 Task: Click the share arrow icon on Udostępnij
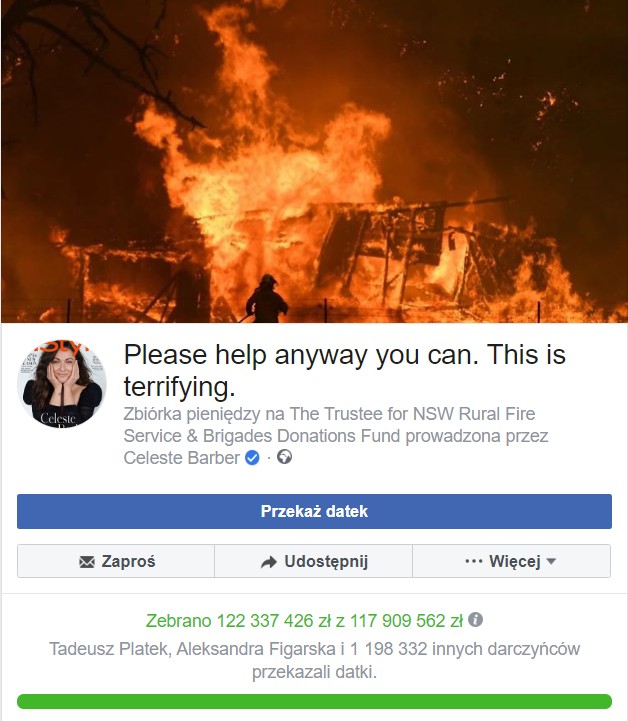(269, 562)
